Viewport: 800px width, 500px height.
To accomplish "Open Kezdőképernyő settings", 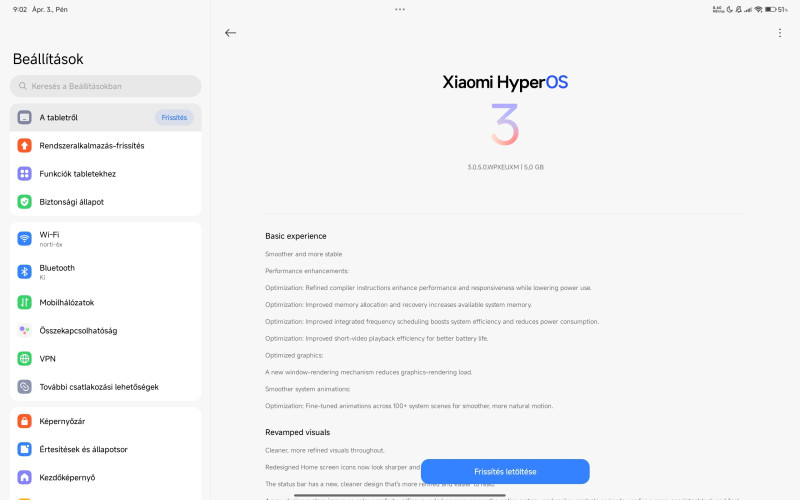I will [106, 477].
